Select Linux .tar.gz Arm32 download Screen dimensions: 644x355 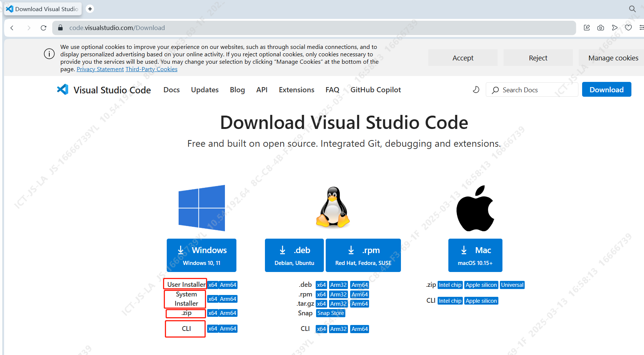(x=338, y=304)
